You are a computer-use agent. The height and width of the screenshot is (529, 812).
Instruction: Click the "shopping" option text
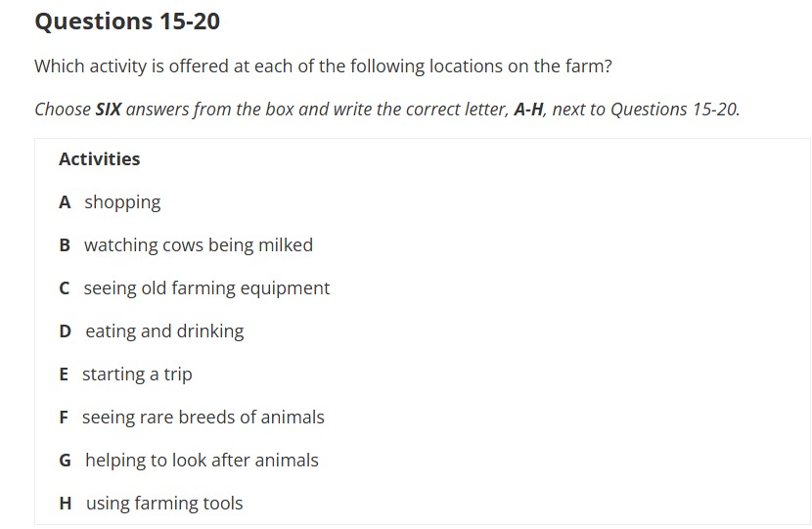click(x=122, y=202)
